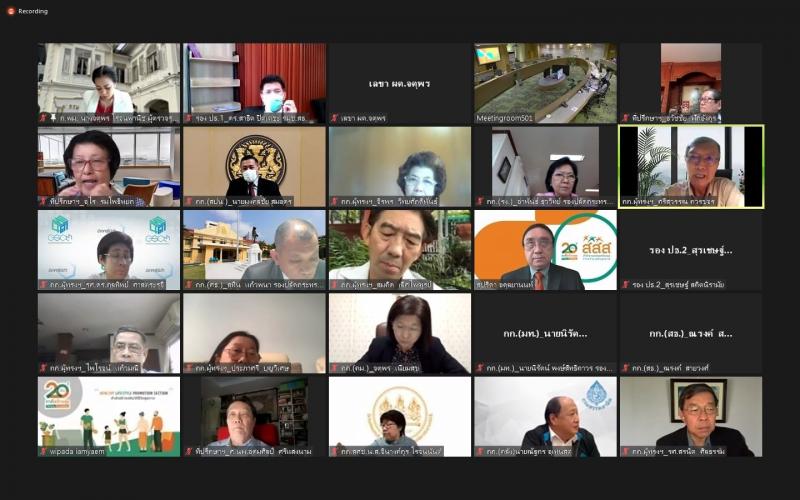800x500 pixels.
Task: Click the large centered "รอง ปธ.2_สุรเชษฐ์..." placeholder name
Action: pos(691,251)
